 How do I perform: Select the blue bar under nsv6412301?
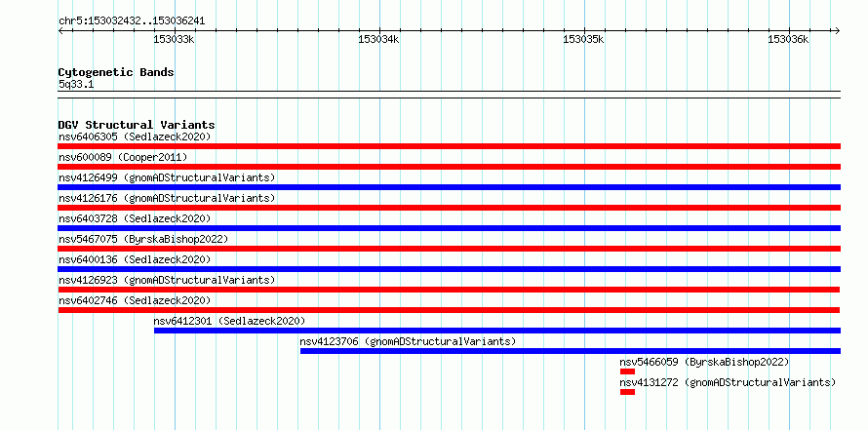pos(497,331)
